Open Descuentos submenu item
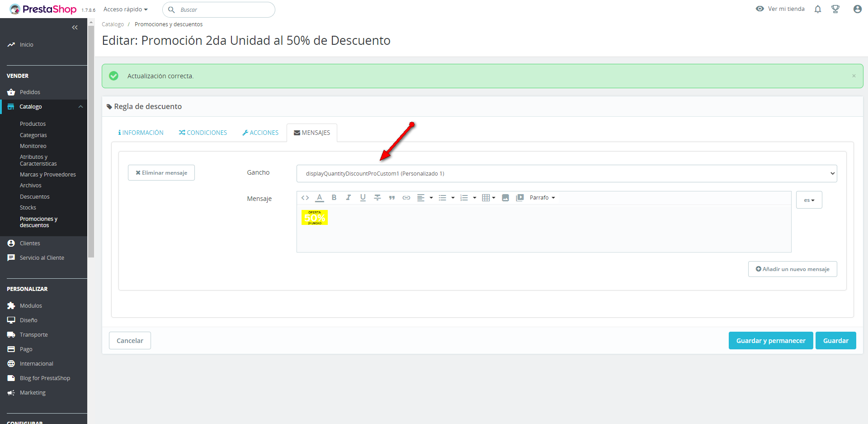Viewport: 868px width, 424px height. [35, 197]
